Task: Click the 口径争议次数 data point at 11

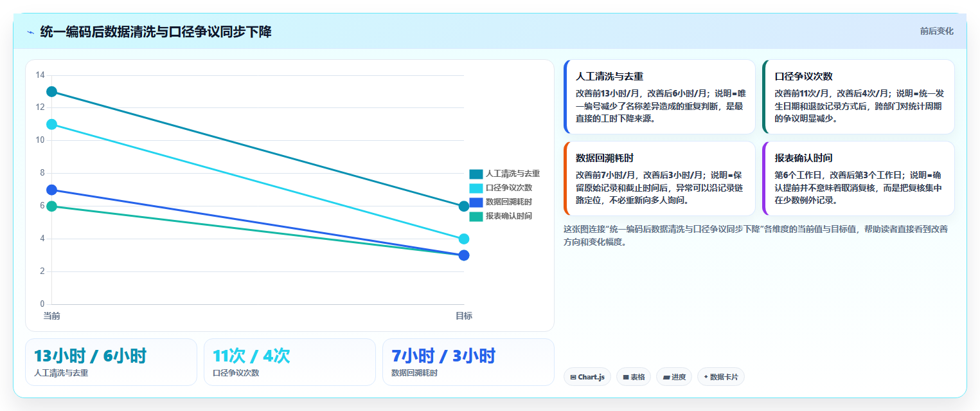Action: click(51, 124)
